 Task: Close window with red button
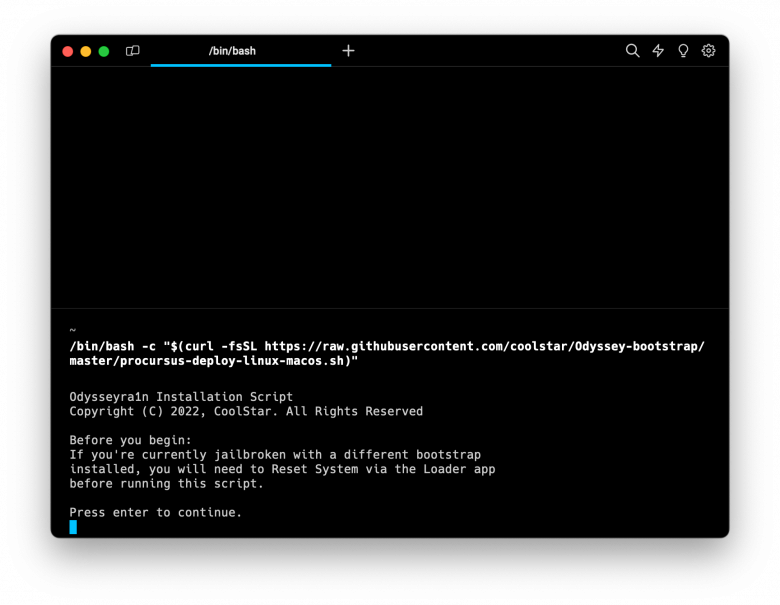[68, 51]
